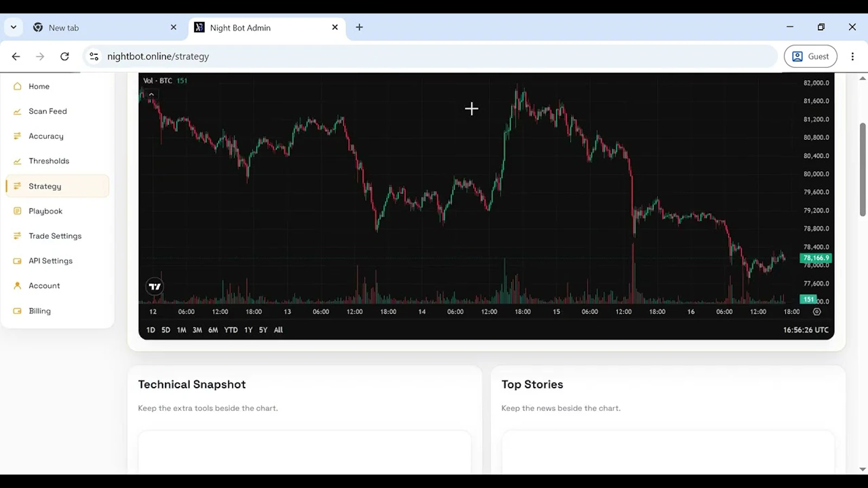Click the 78,166.9 current price label
868x488 pixels.
[x=816, y=258]
